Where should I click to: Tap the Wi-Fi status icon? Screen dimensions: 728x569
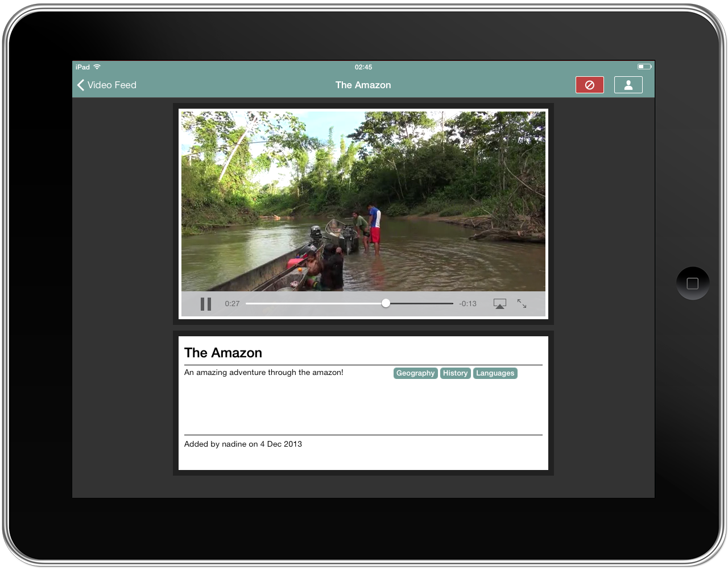97,67
